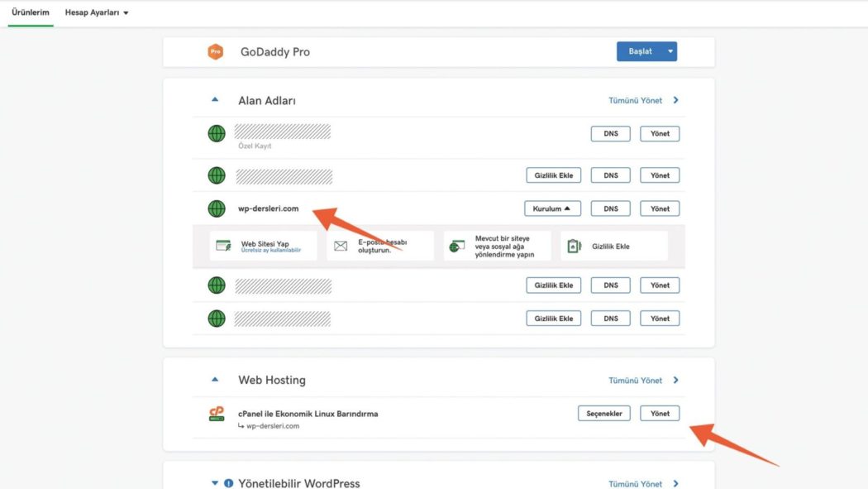Image resolution: width=868 pixels, height=489 pixels.
Task: Select the Mevcut bir siteye yönlendirme card
Action: pos(497,246)
